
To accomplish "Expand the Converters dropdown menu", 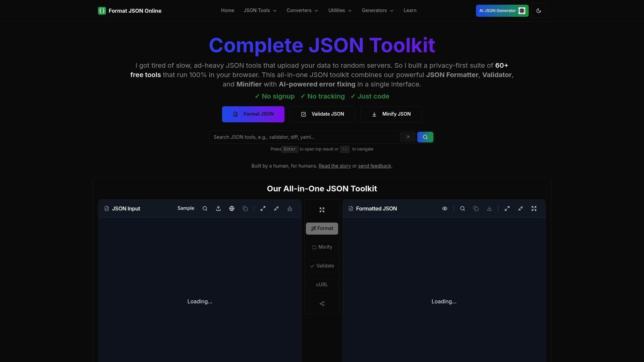I will coord(303,10).
